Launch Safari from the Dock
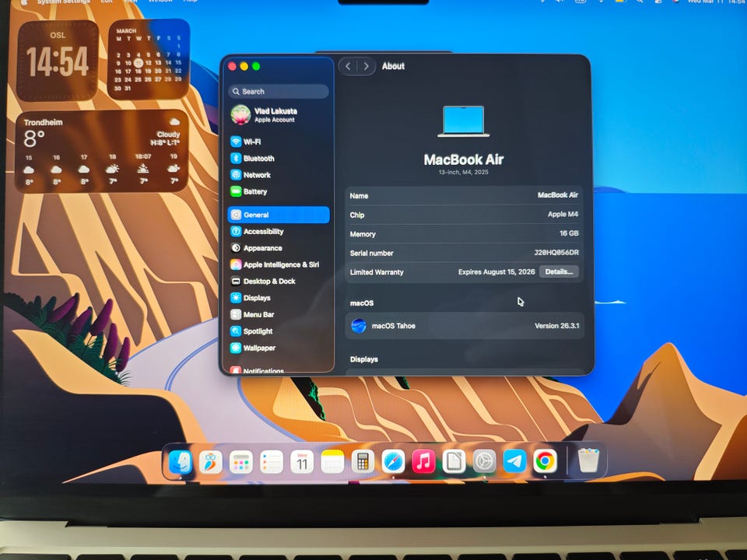Image resolution: width=747 pixels, height=560 pixels. (393, 461)
